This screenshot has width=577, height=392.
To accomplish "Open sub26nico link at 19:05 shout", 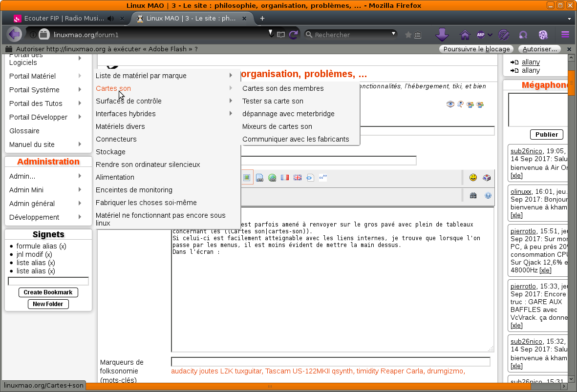I will [x=526, y=151].
